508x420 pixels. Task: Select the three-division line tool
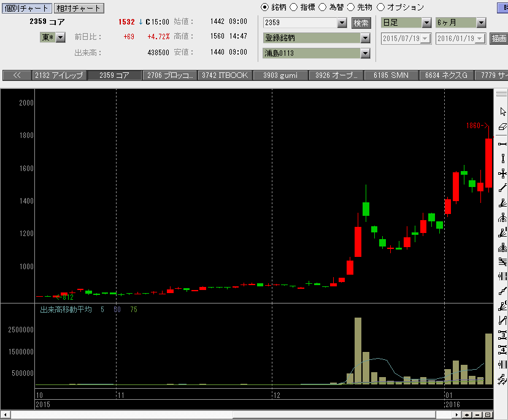point(502,335)
